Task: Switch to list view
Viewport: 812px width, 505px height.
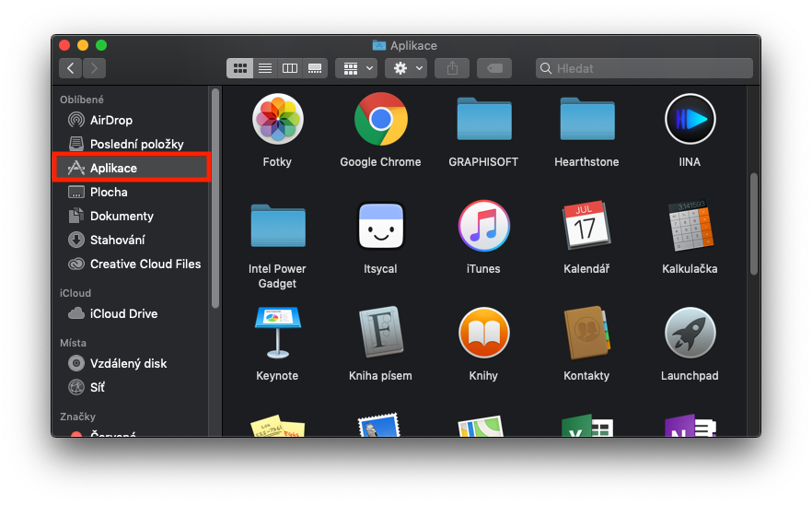Action: tap(265, 68)
